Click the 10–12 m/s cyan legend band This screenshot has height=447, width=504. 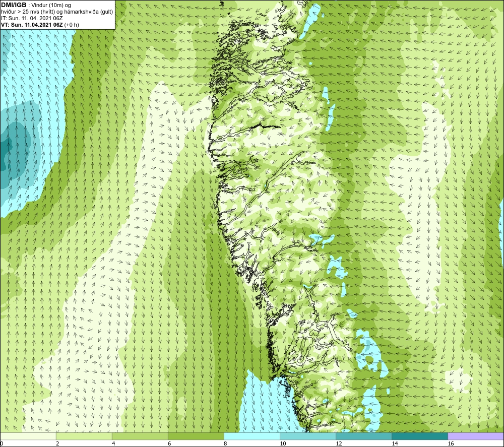point(308,436)
